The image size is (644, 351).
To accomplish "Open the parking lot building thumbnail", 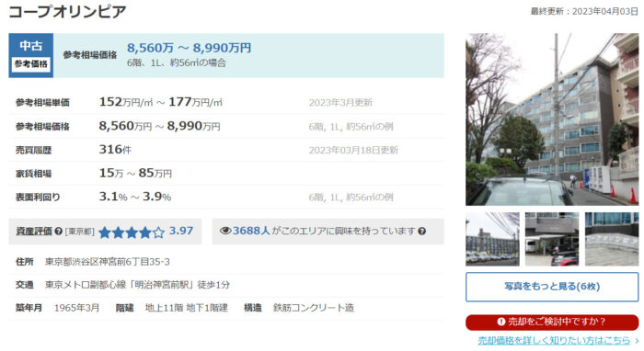I will (492, 239).
